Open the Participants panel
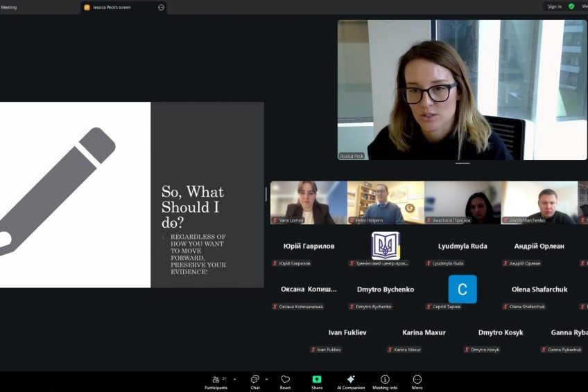 [216, 382]
